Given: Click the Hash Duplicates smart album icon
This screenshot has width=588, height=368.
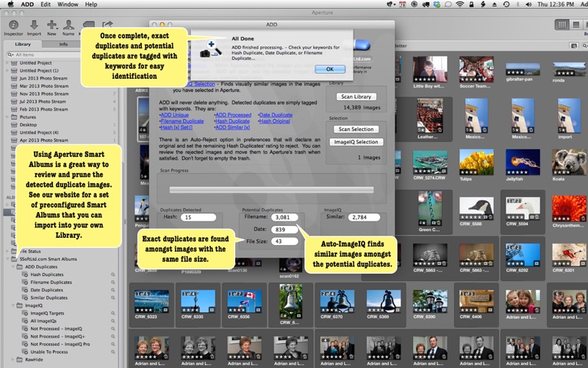Looking at the screenshot, I should 25,275.
